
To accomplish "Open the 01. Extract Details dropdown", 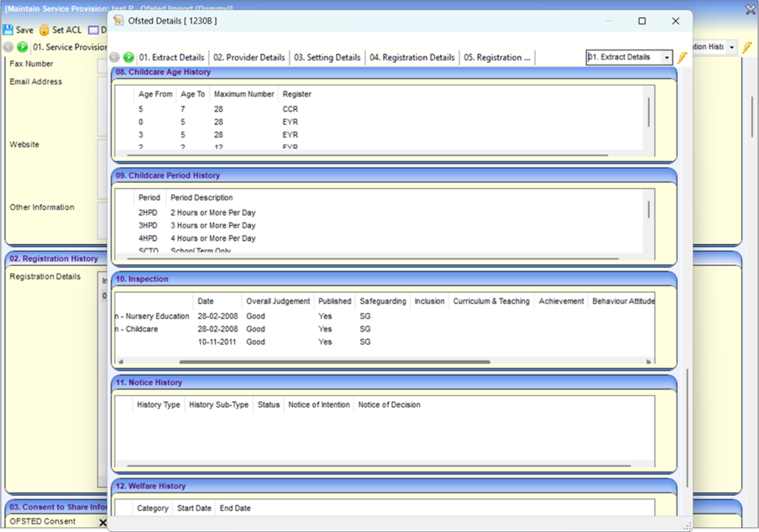I will [x=667, y=57].
